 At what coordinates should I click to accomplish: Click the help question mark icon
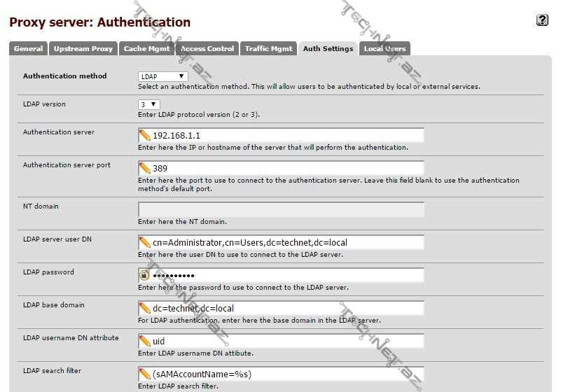tap(542, 20)
